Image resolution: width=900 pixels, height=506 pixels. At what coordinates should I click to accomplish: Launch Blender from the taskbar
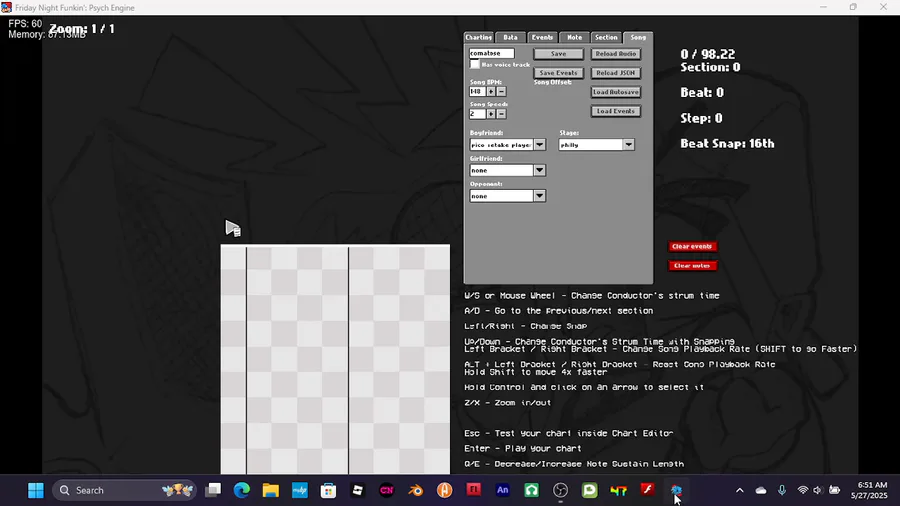coord(416,491)
